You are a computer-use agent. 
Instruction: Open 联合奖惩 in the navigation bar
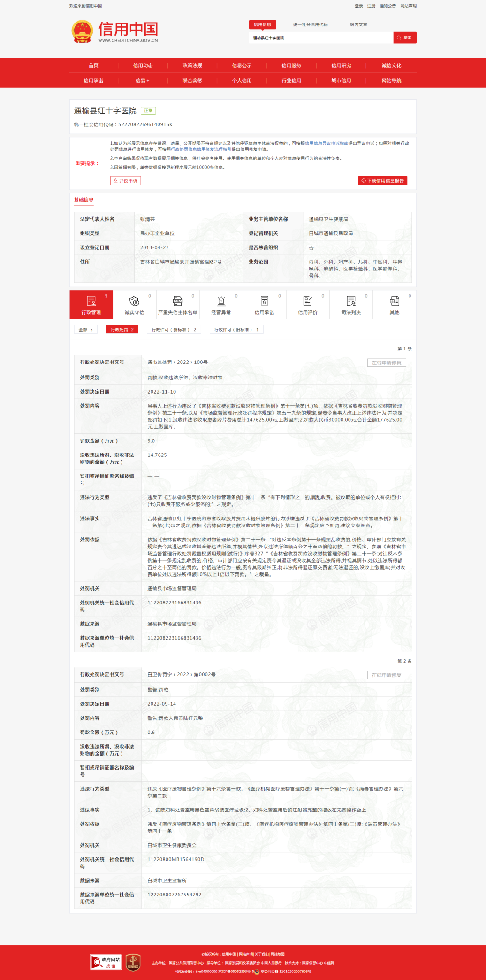click(x=192, y=81)
